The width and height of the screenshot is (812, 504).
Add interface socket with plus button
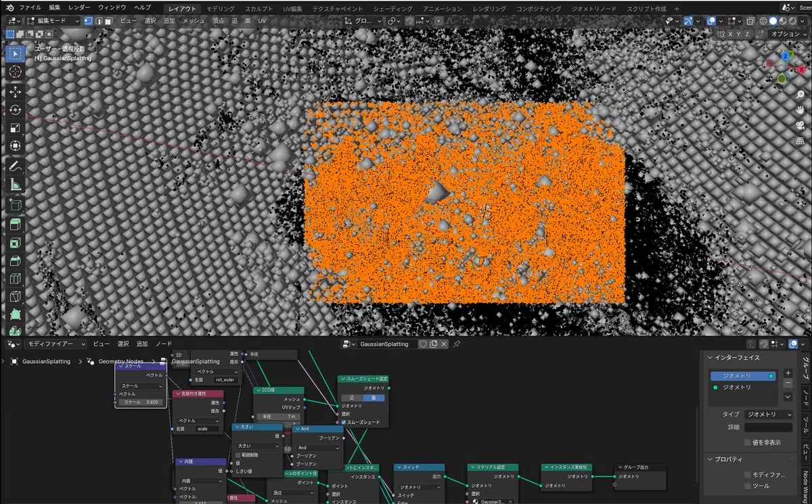[788, 373]
